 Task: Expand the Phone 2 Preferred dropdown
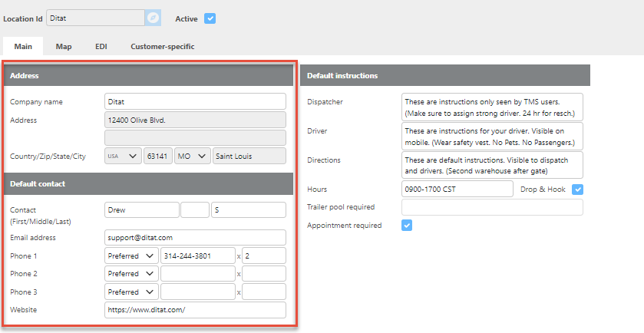(x=130, y=274)
